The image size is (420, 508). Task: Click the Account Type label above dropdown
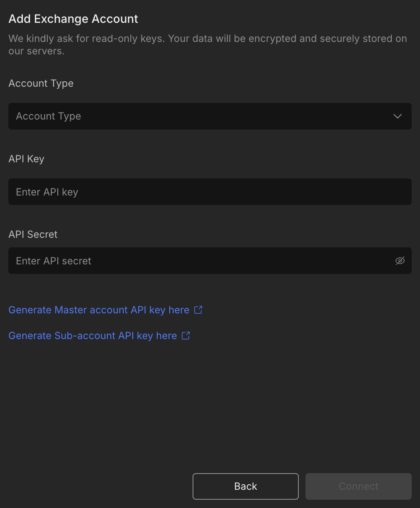pos(41,83)
